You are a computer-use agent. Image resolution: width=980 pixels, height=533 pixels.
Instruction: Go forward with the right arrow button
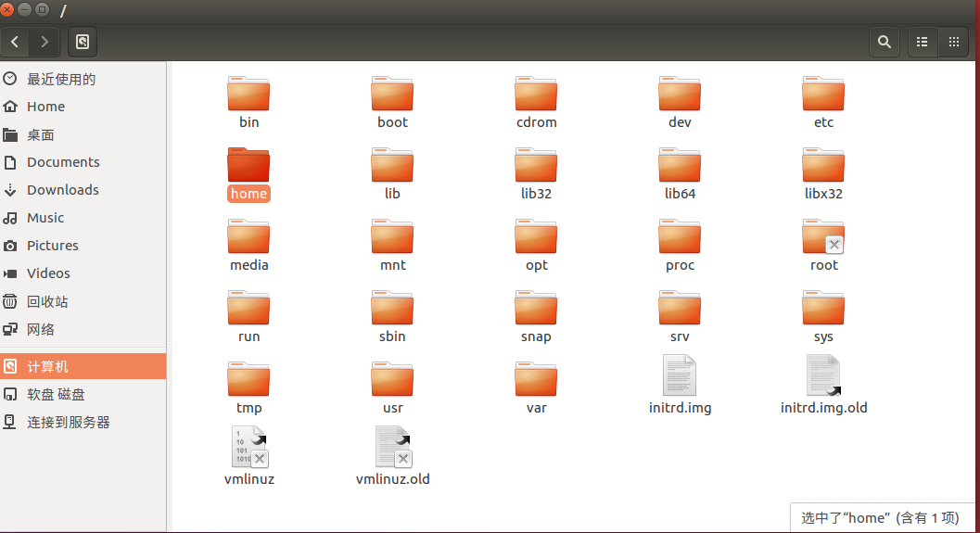[44, 42]
